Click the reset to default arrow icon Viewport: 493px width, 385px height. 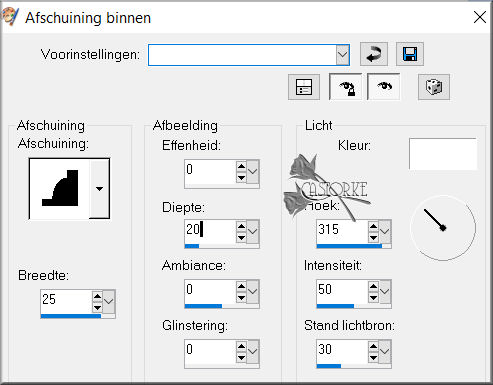(374, 54)
